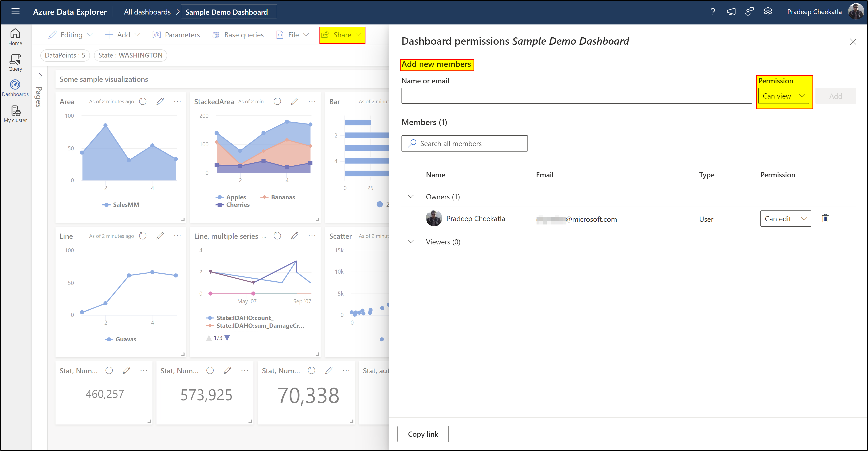The height and width of the screenshot is (451, 868).
Task: Click Pradeep Cheekatla's profile avatar in header
Action: 856,12
